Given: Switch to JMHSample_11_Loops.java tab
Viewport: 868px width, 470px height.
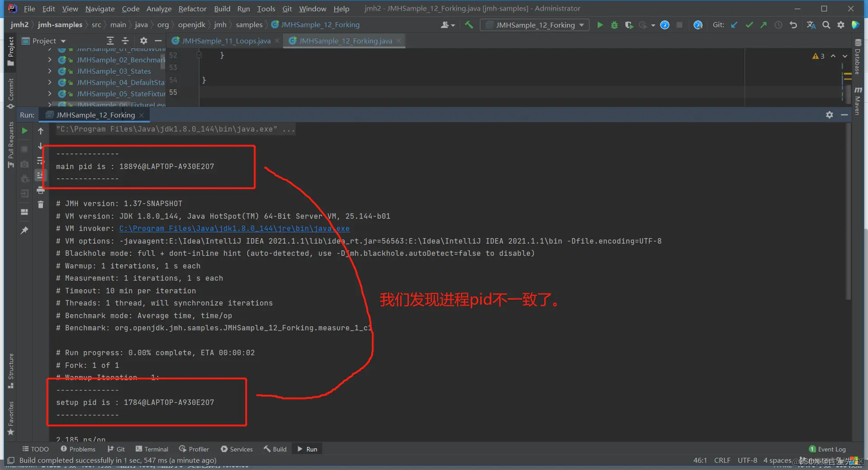Looking at the screenshot, I should point(226,41).
